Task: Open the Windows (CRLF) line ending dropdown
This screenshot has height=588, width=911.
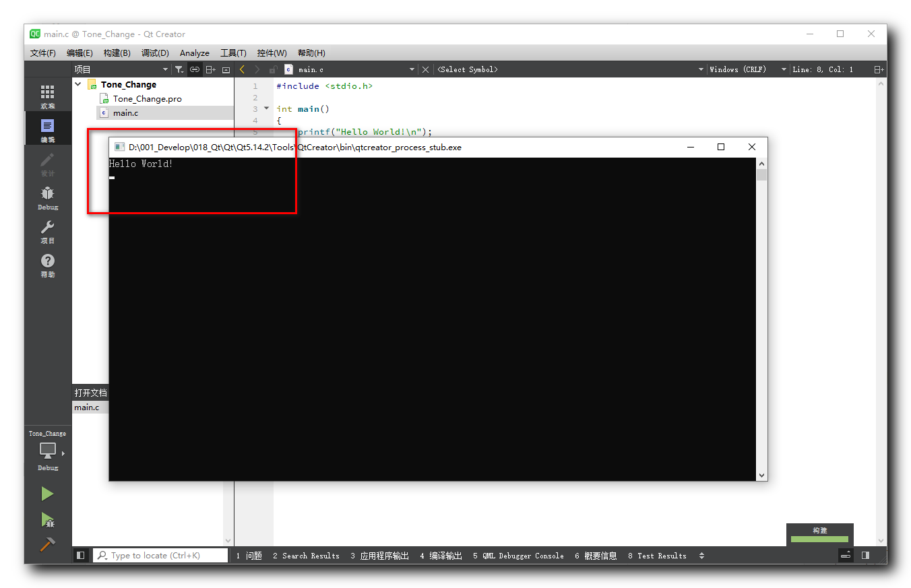Action: click(747, 69)
